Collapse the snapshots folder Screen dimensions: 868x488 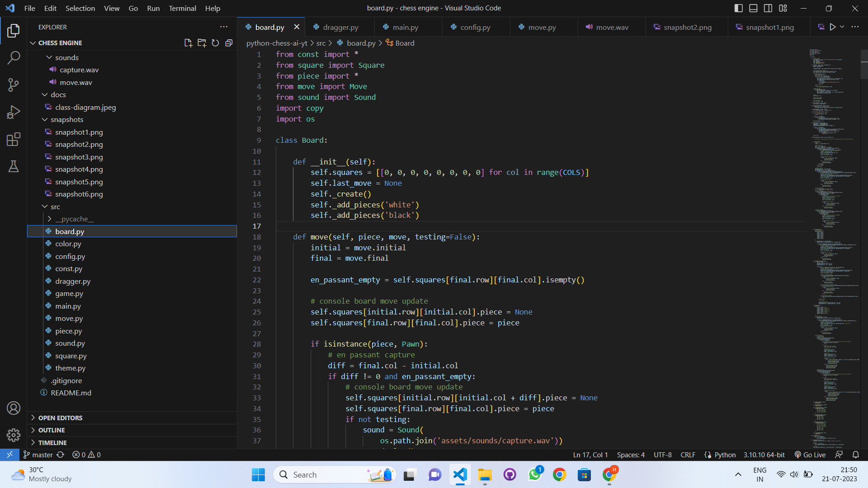click(66, 119)
